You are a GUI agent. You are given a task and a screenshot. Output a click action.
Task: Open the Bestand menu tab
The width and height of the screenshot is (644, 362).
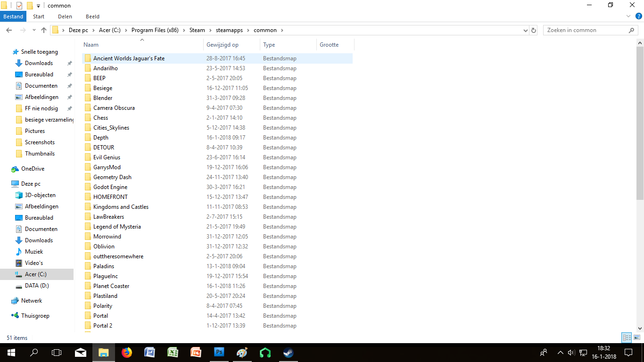[x=13, y=16]
